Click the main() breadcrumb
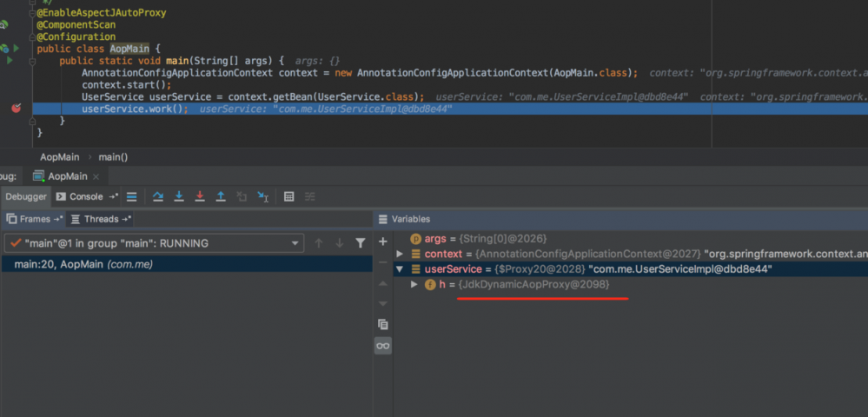 (x=113, y=157)
